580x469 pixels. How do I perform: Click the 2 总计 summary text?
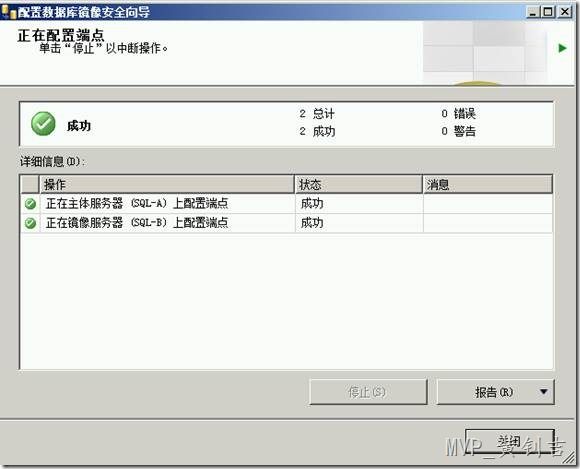tap(317, 114)
